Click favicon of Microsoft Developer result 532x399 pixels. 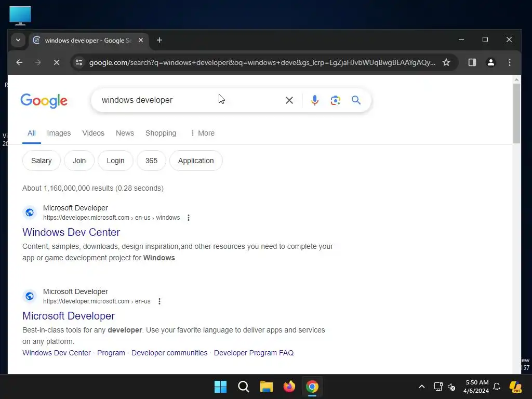(30, 296)
